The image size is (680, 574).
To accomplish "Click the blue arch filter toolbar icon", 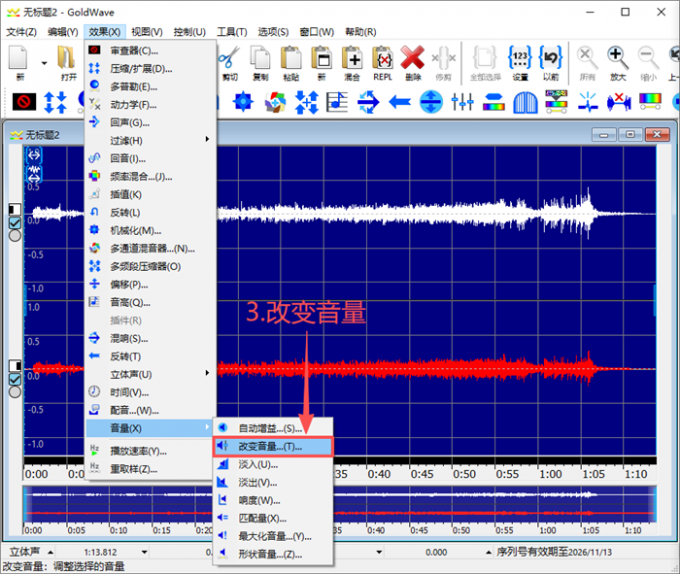I will (525, 102).
